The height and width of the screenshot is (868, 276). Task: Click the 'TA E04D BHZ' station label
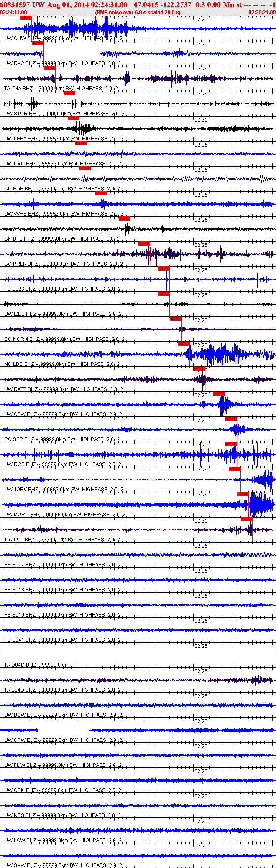tap(20, 690)
